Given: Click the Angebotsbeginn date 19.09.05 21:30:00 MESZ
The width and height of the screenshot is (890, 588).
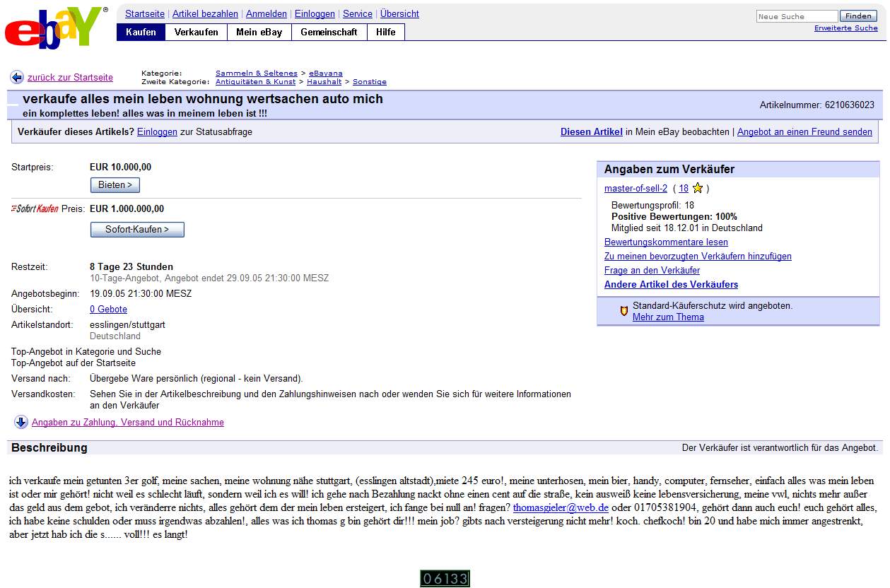Looking at the screenshot, I should pyautogui.click(x=141, y=294).
